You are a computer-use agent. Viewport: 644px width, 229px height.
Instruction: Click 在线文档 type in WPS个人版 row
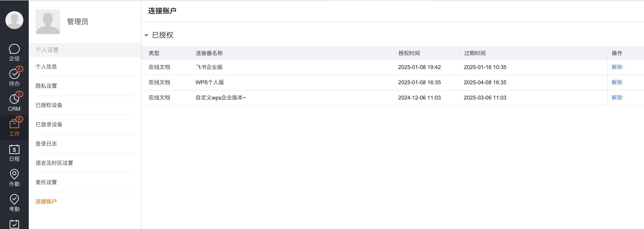tap(159, 82)
